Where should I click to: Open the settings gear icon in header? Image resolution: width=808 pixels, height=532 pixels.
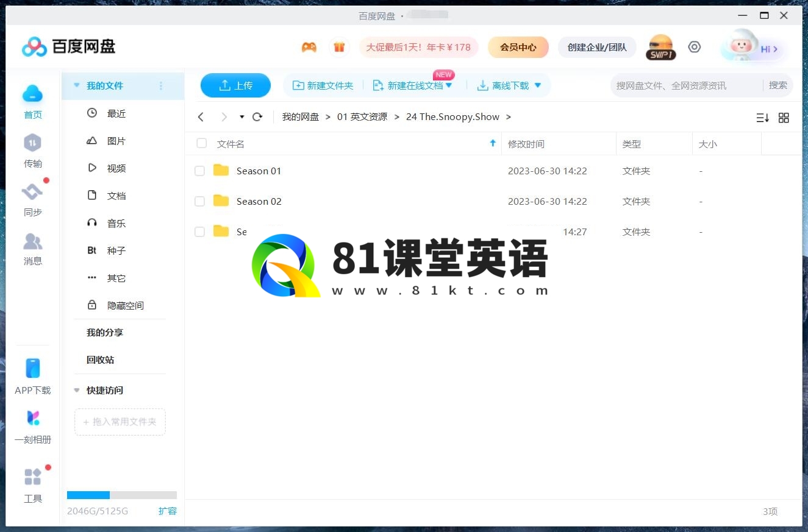[x=694, y=47]
